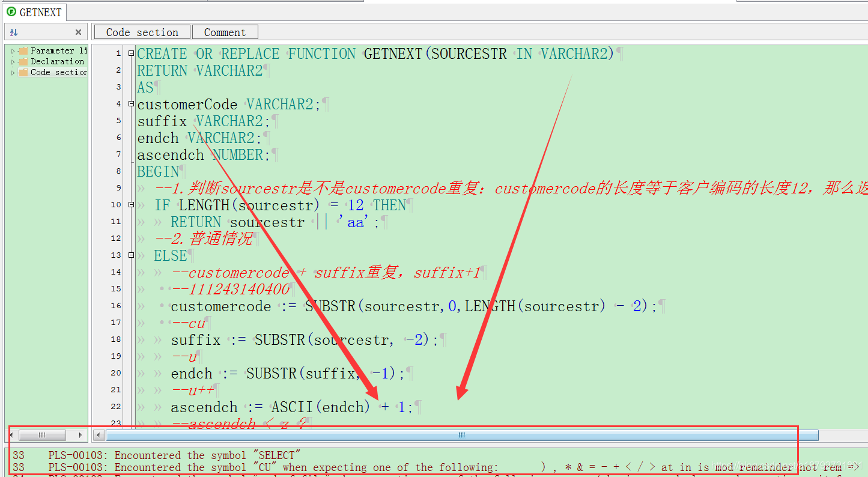The height and width of the screenshot is (477, 868).
Task: Click the Declaration folder icon
Action: pos(23,62)
